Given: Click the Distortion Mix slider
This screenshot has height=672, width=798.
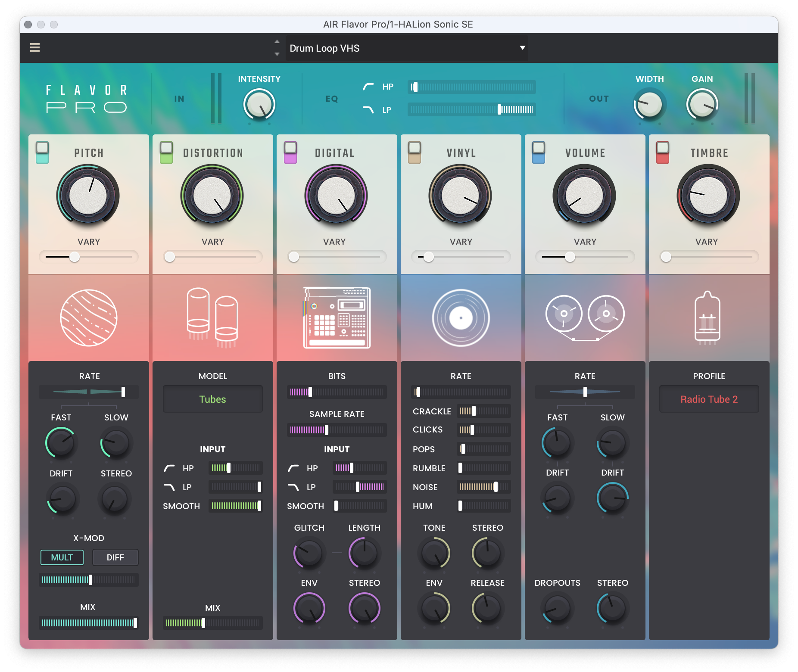Looking at the screenshot, I should point(213,623).
